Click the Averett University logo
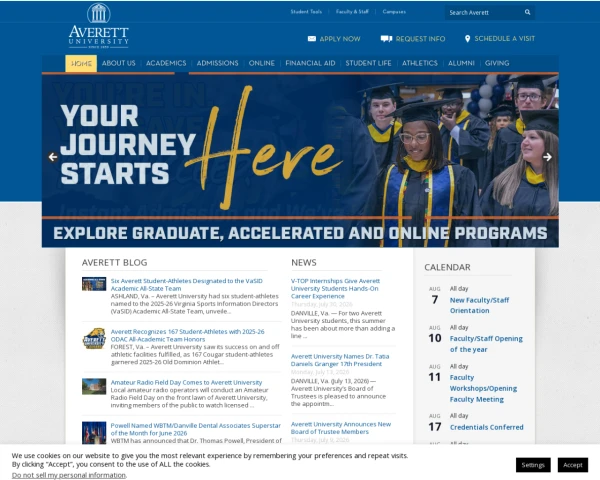This screenshot has height=480, width=600. 99,26
